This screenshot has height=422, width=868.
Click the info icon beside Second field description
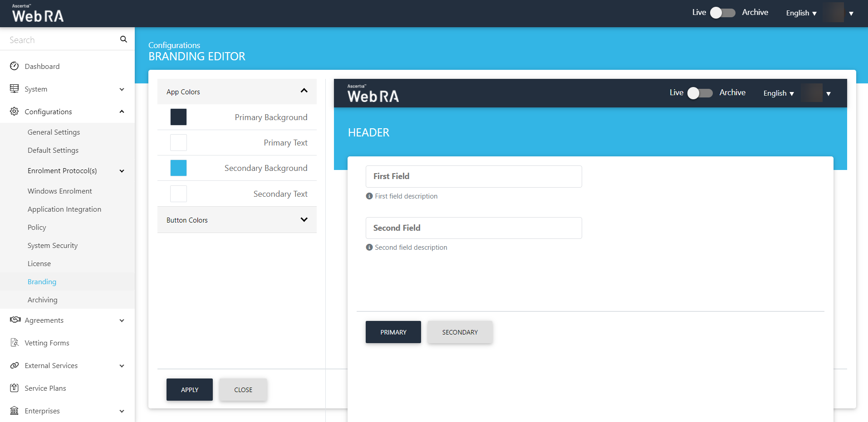coord(369,247)
